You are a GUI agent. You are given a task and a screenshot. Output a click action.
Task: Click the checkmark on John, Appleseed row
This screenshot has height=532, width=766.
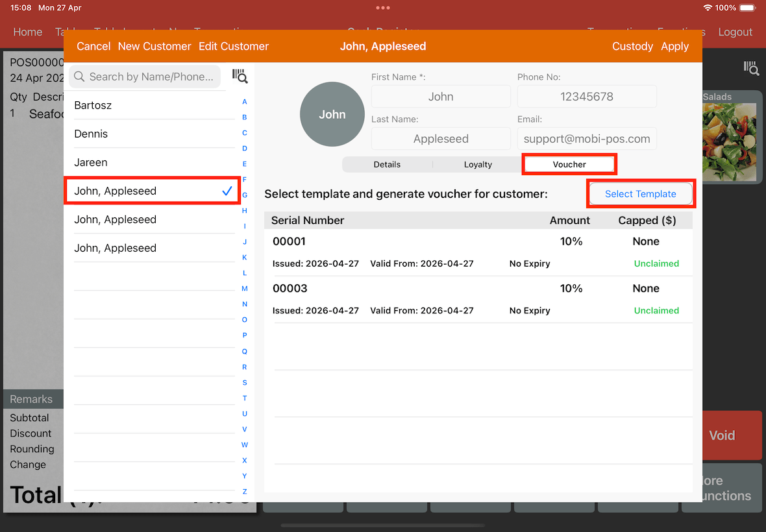pyautogui.click(x=227, y=191)
